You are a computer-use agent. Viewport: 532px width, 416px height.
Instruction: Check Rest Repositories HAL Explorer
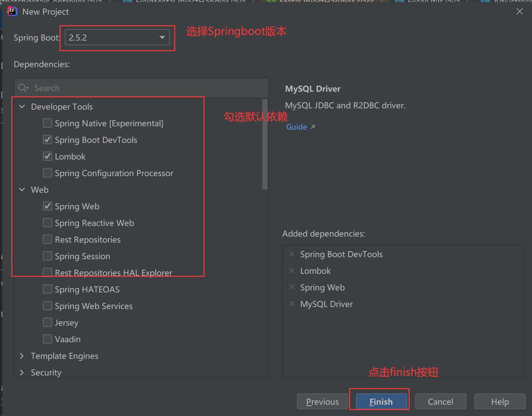[x=48, y=273]
